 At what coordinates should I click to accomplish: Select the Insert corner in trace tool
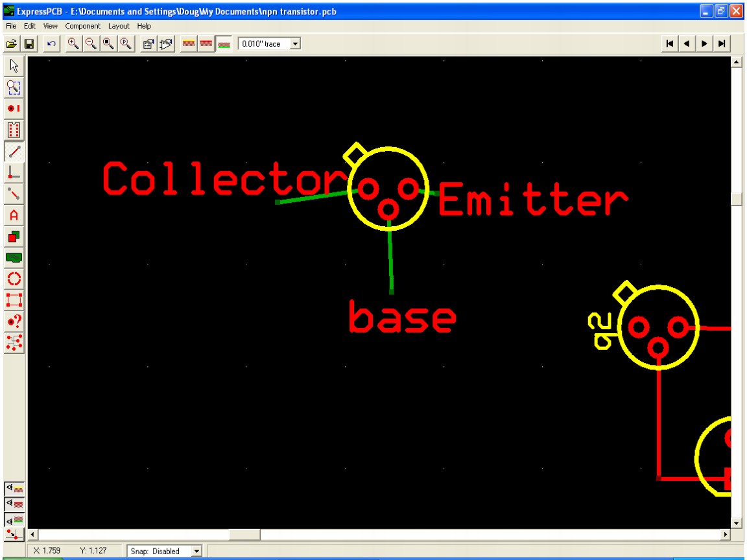[x=14, y=172]
